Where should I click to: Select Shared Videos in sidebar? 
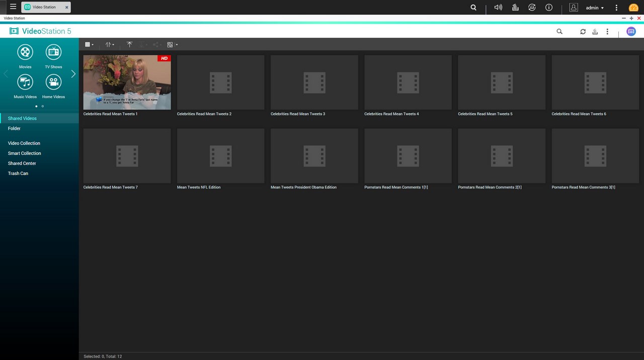click(39, 118)
